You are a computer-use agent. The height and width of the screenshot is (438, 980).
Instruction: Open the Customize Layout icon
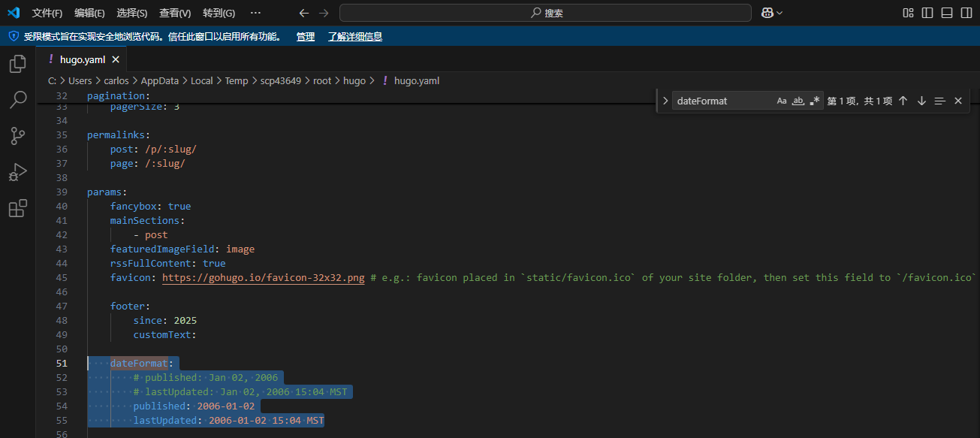click(909, 13)
